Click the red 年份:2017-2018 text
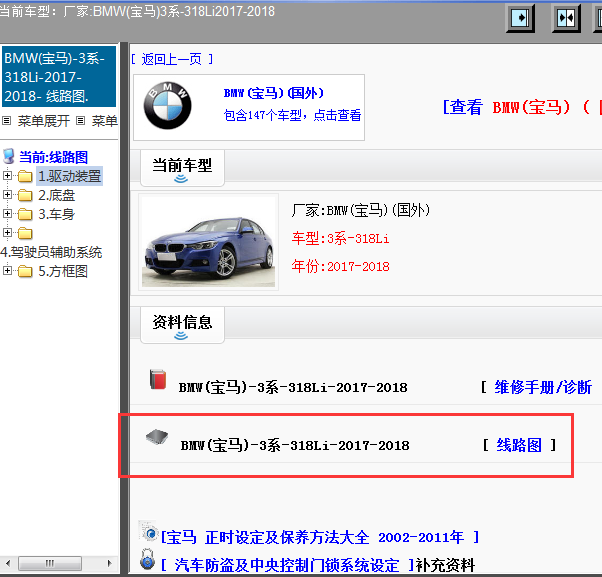This screenshot has height=577, width=602. click(341, 266)
